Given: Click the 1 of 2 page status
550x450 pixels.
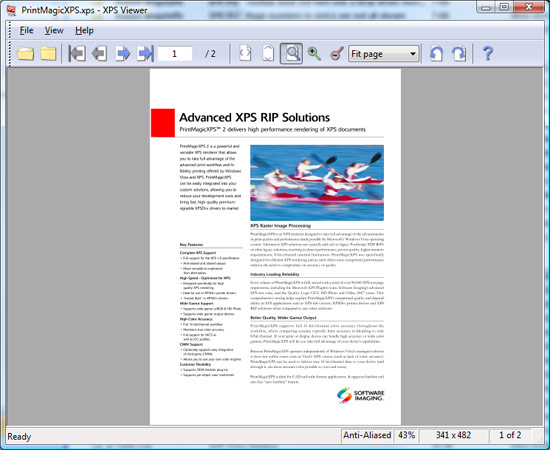Looking at the screenshot, I should (510, 435).
